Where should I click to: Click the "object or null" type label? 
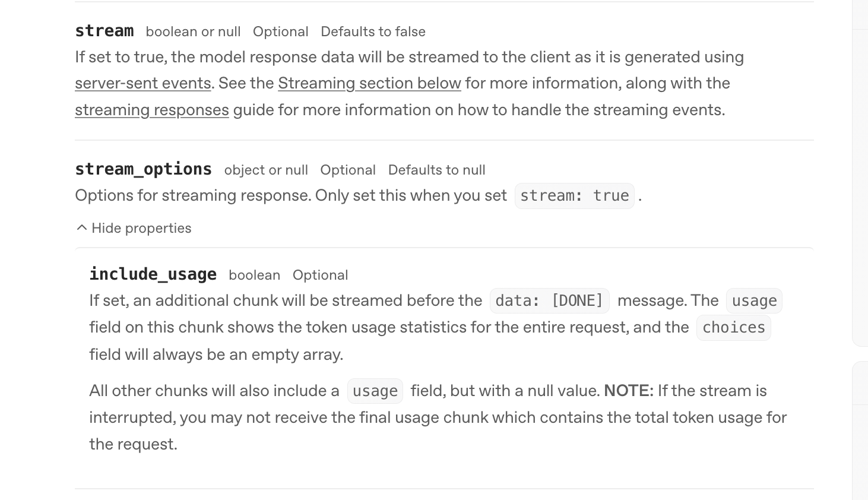click(266, 170)
